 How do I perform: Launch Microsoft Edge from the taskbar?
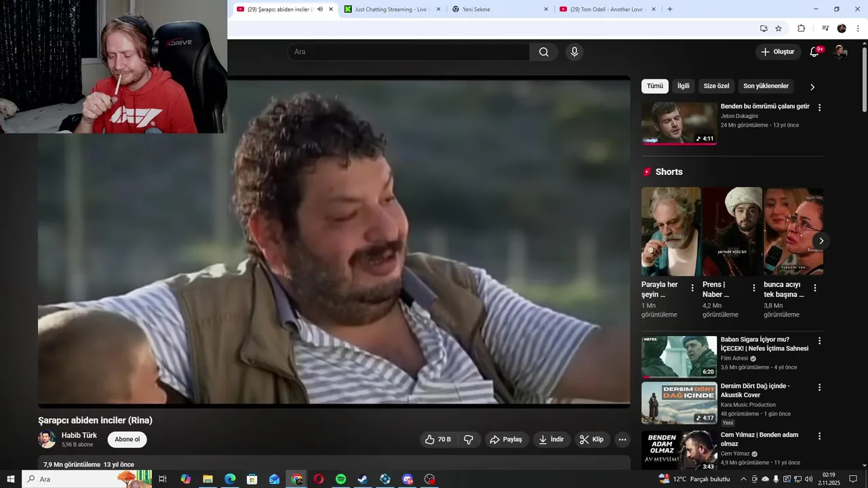tap(230, 479)
